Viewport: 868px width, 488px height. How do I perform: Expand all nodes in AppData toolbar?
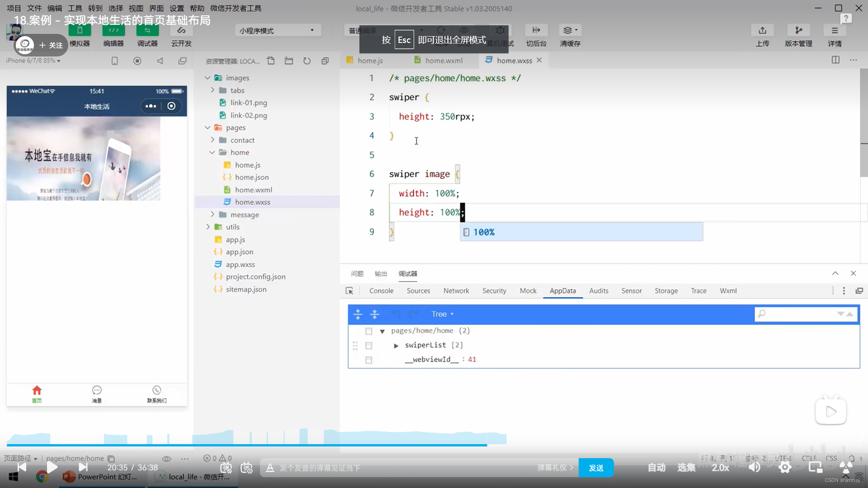click(x=358, y=314)
